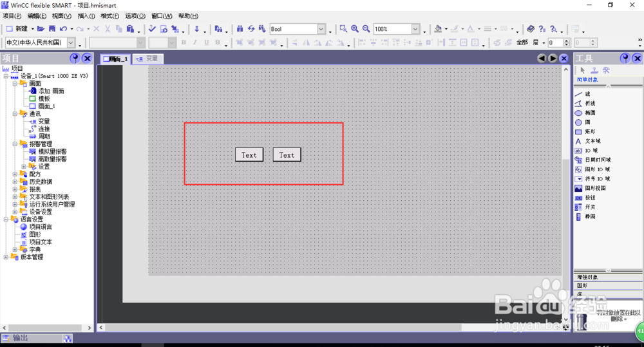Select the Symbolic IO field (符号 IO 域) tool

point(592,178)
